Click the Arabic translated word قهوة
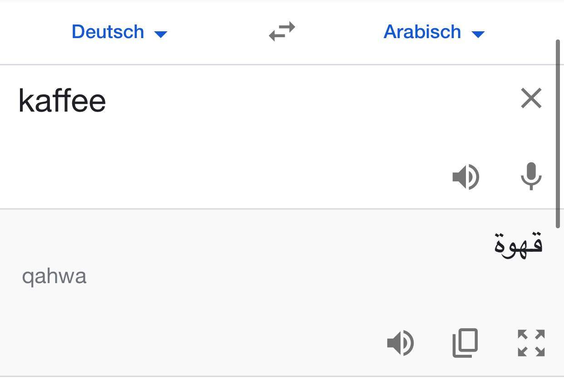Image resolution: width=564 pixels, height=392 pixels. coord(518,244)
